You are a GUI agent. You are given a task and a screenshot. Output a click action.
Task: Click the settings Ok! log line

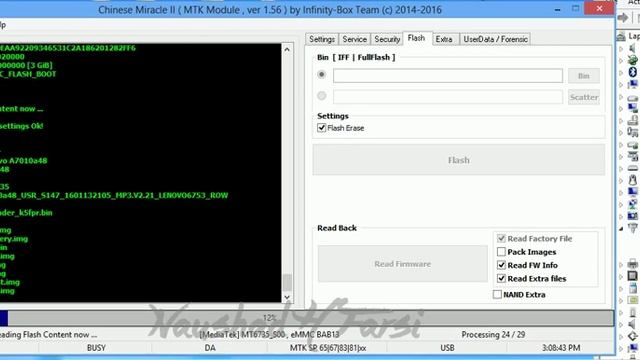pyautogui.click(x=22, y=126)
